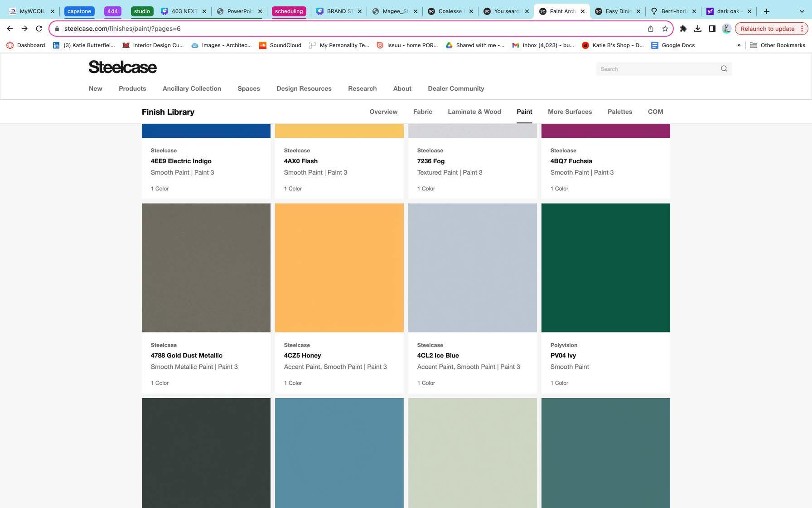Bookmark this page with the star icon
Screen dimensions: 812x508
pos(665,29)
